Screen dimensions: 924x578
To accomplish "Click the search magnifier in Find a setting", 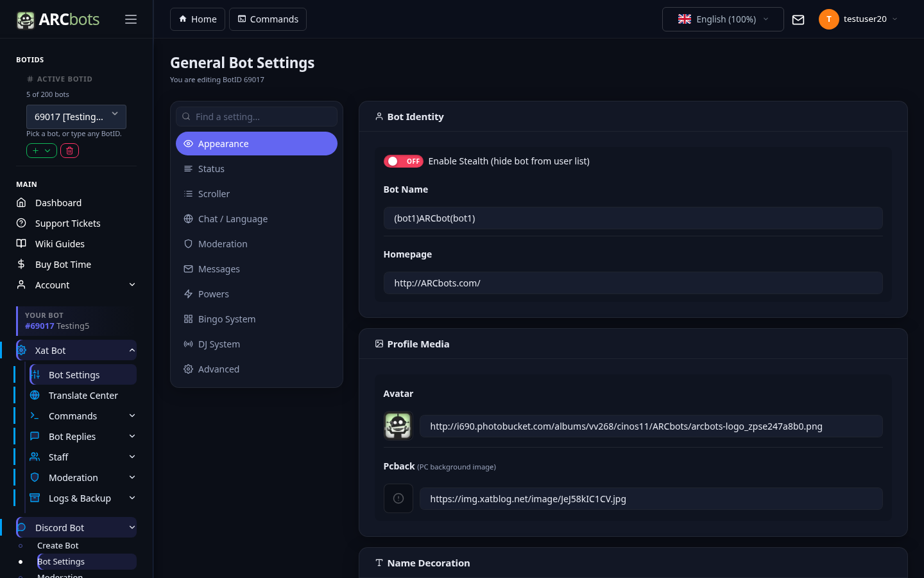I will coord(186,116).
